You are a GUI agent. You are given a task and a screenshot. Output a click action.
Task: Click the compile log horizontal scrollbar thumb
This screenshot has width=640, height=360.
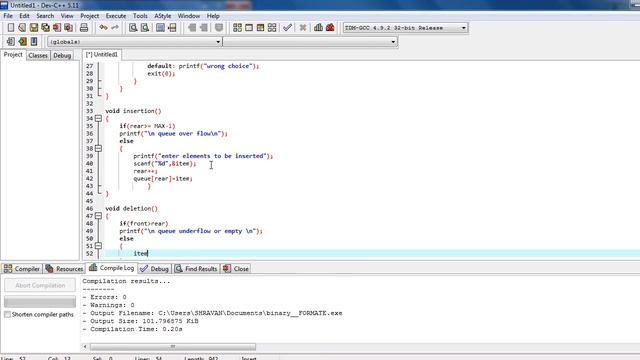click(173, 347)
